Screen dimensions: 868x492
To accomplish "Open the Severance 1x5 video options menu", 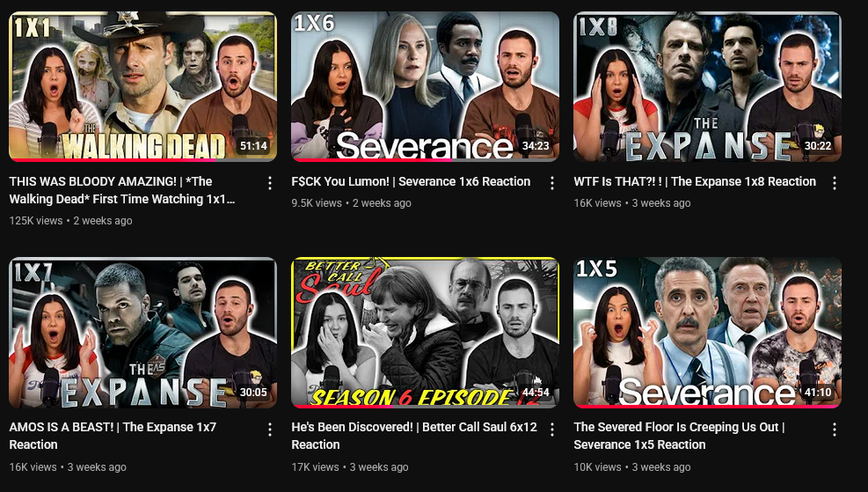I will pos(835,429).
